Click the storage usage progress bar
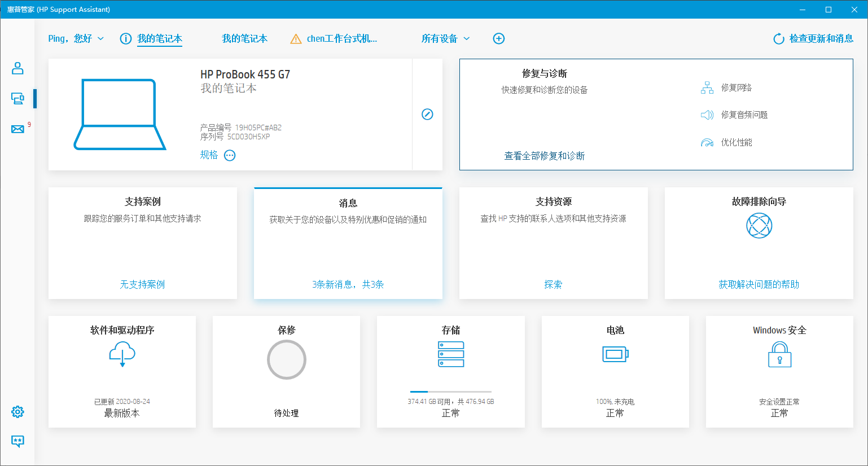The height and width of the screenshot is (466, 868). pyautogui.click(x=451, y=392)
